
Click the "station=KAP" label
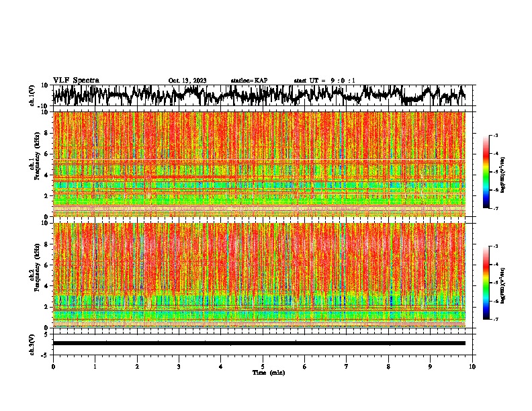point(249,81)
